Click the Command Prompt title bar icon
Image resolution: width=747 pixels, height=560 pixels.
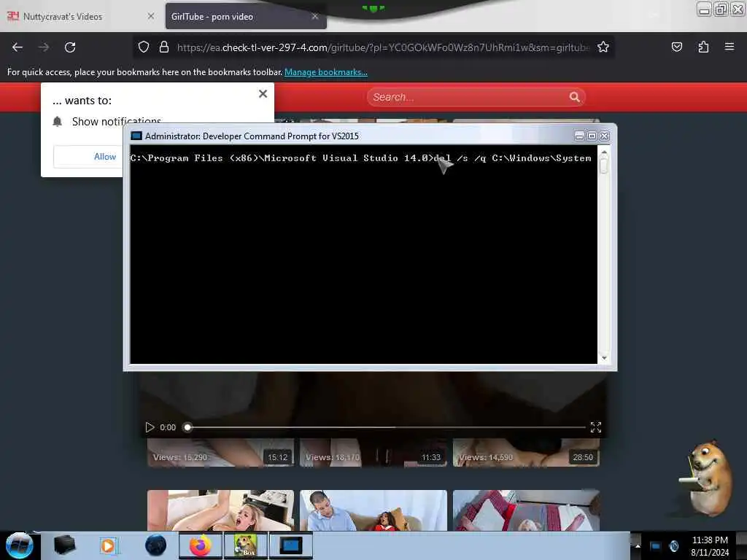pyautogui.click(x=136, y=136)
